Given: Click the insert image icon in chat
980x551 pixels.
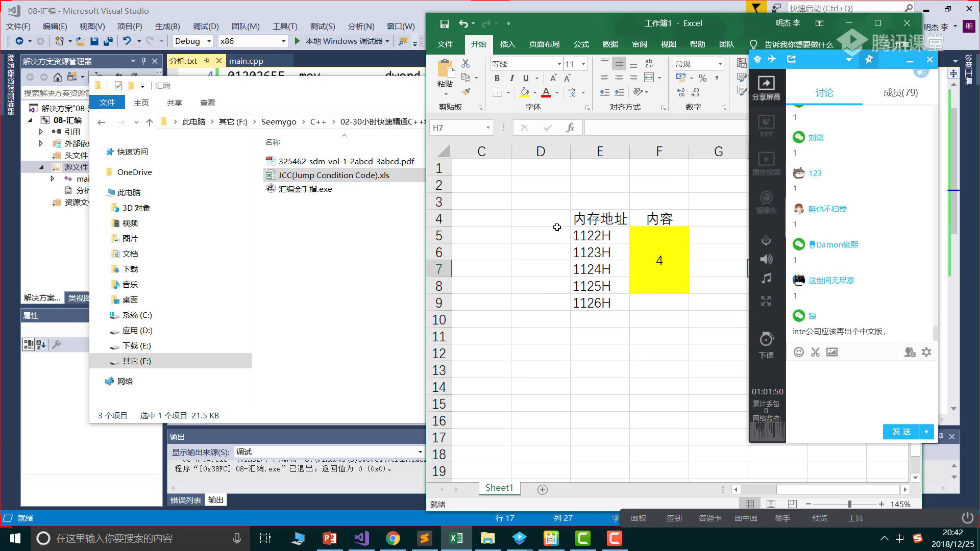Looking at the screenshot, I should coord(832,352).
